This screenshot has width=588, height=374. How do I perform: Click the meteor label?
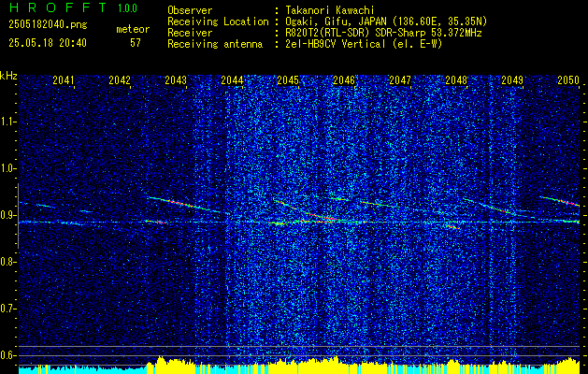click(x=133, y=29)
